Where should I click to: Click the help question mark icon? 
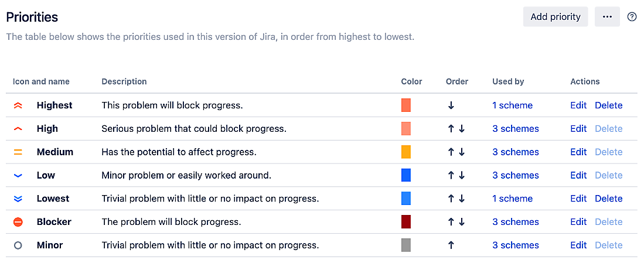click(x=632, y=17)
